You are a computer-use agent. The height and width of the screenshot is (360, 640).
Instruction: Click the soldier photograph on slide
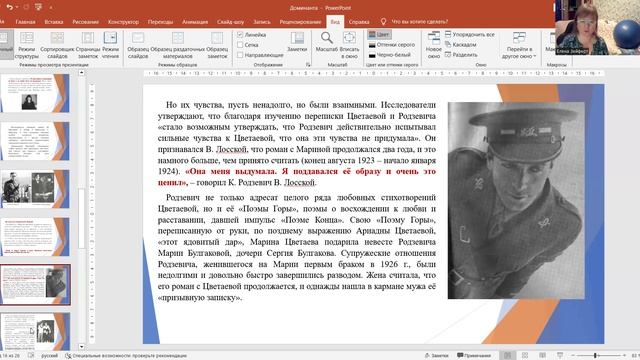point(516,200)
